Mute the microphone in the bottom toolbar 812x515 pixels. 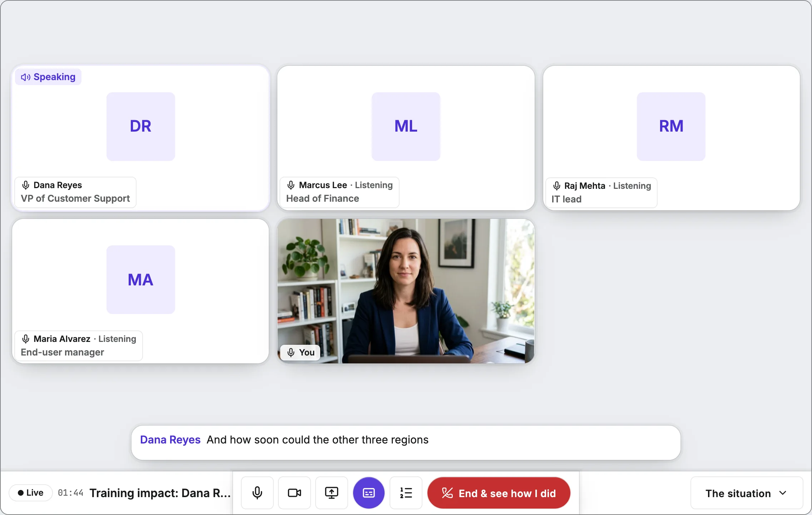257,493
